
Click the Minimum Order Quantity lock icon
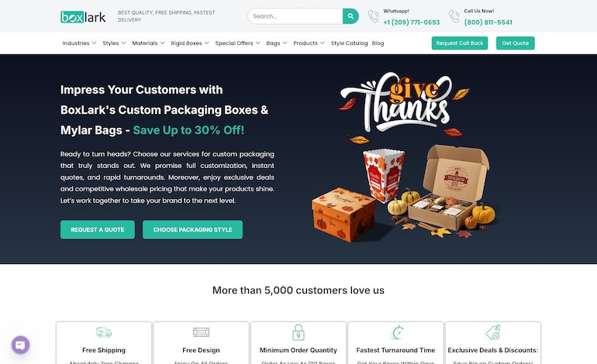(298, 332)
